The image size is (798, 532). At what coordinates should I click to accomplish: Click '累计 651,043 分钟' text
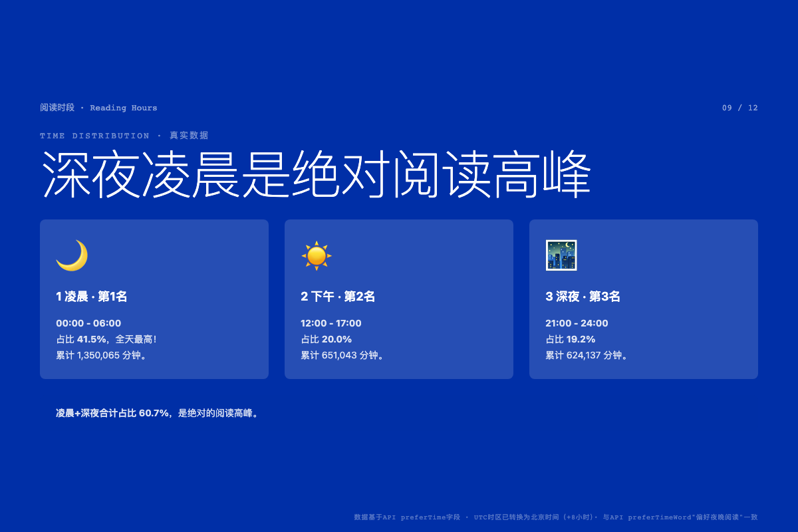342,355
